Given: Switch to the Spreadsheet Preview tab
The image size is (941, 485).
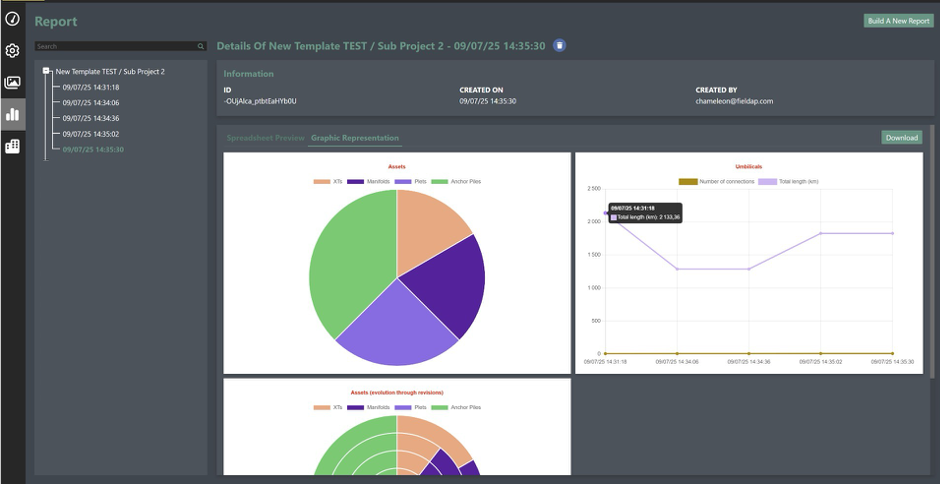Looking at the screenshot, I should click(265, 138).
